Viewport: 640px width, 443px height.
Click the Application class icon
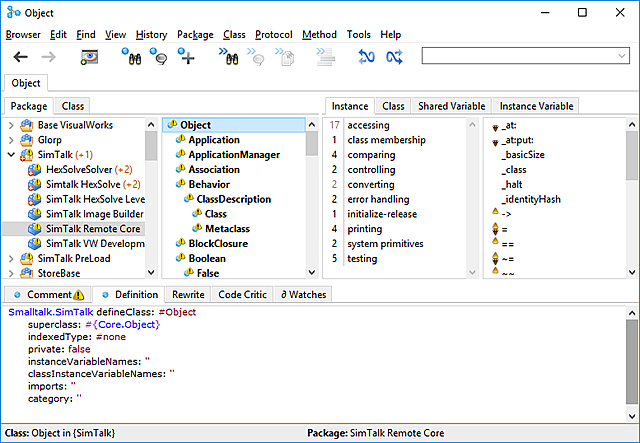[x=180, y=140]
